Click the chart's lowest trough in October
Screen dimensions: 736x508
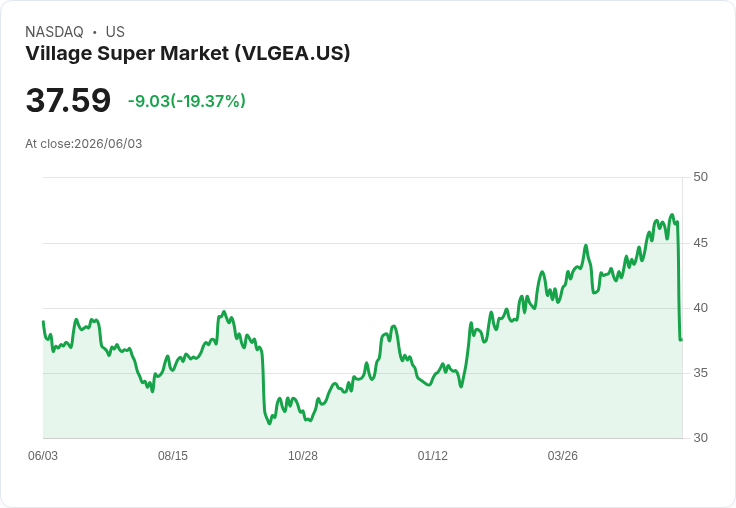(x=269, y=423)
